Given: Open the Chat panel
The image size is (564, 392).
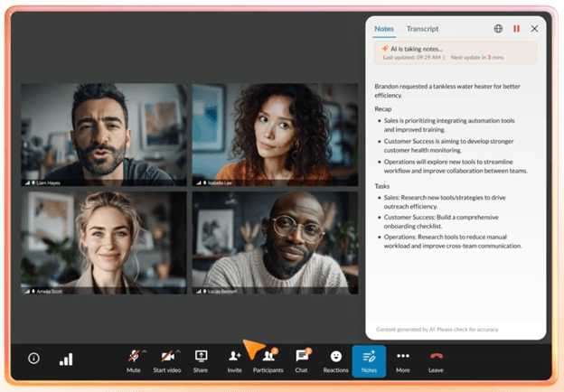Looking at the screenshot, I should [301, 358].
